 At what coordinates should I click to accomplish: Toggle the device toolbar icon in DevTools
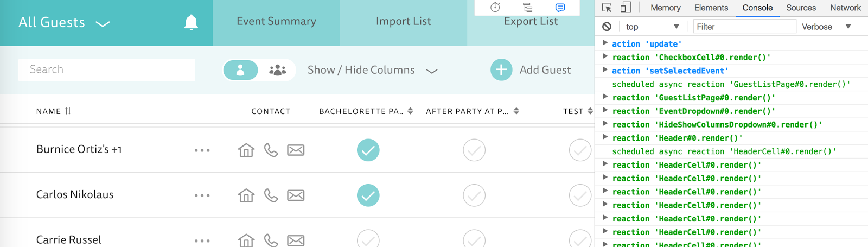tap(626, 8)
